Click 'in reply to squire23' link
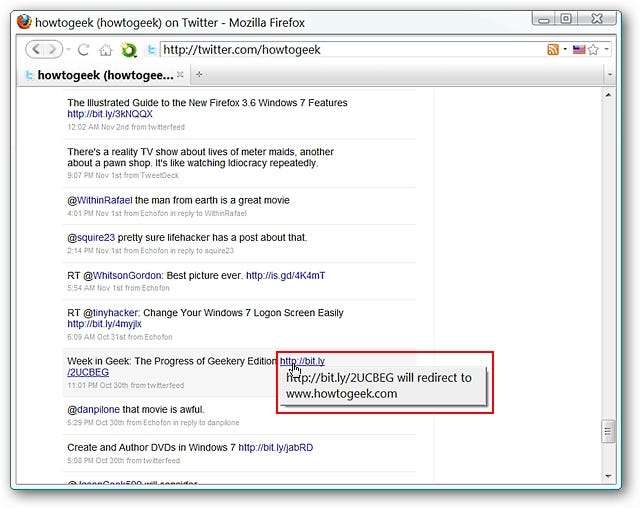This screenshot has width=640, height=508. [x=202, y=251]
